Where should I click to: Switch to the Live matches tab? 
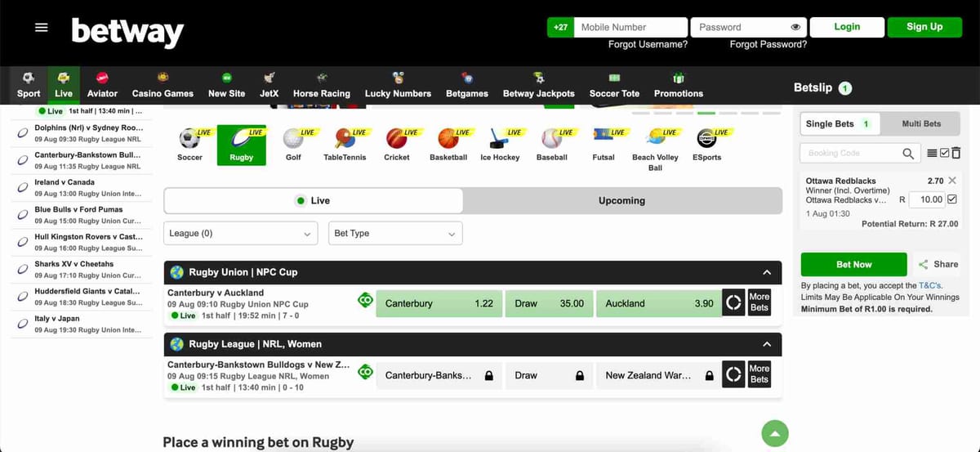point(314,200)
